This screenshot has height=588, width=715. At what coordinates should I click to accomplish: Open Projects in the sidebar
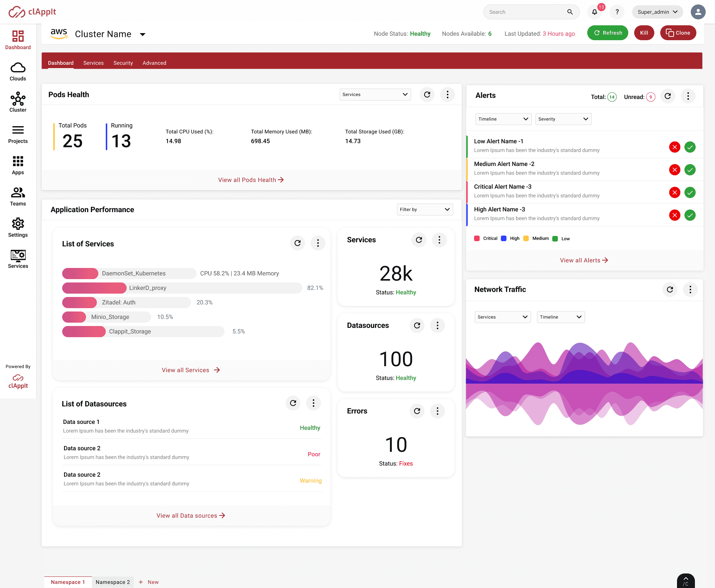pyautogui.click(x=18, y=134)
